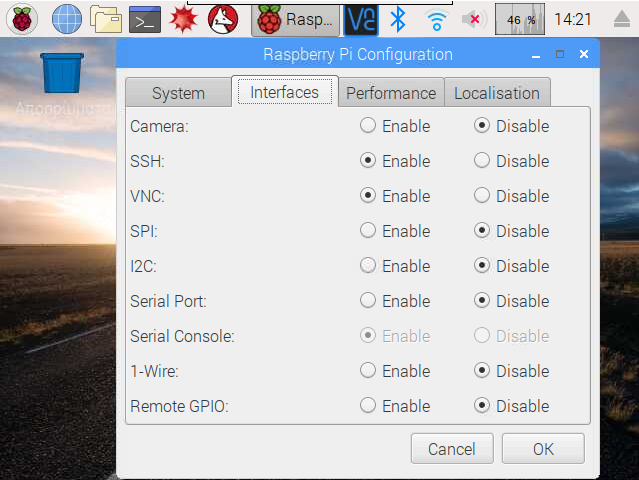Disable VNC

[x=511, y=196]
